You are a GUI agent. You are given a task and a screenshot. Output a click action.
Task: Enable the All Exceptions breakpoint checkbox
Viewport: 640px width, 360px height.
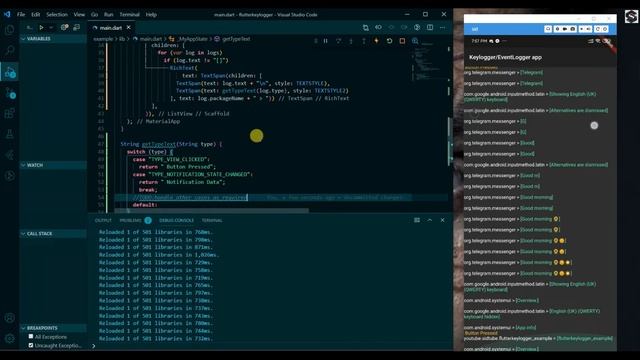(31, 336)
